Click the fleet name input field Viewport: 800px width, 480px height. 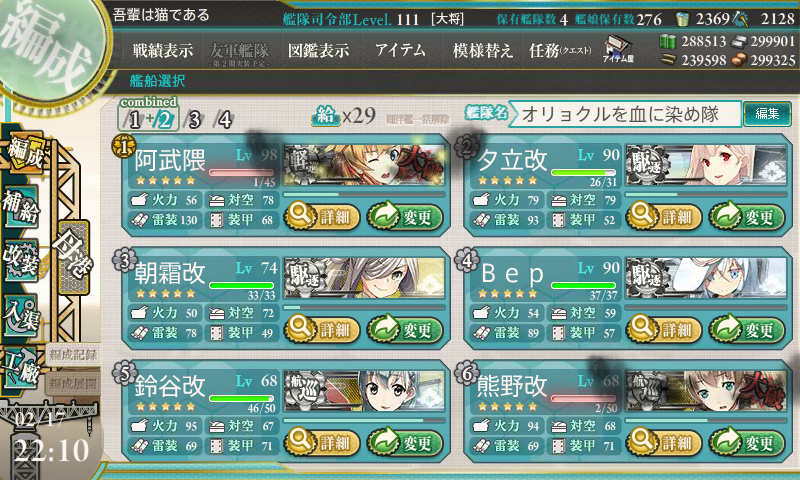(x=625, y=114)
